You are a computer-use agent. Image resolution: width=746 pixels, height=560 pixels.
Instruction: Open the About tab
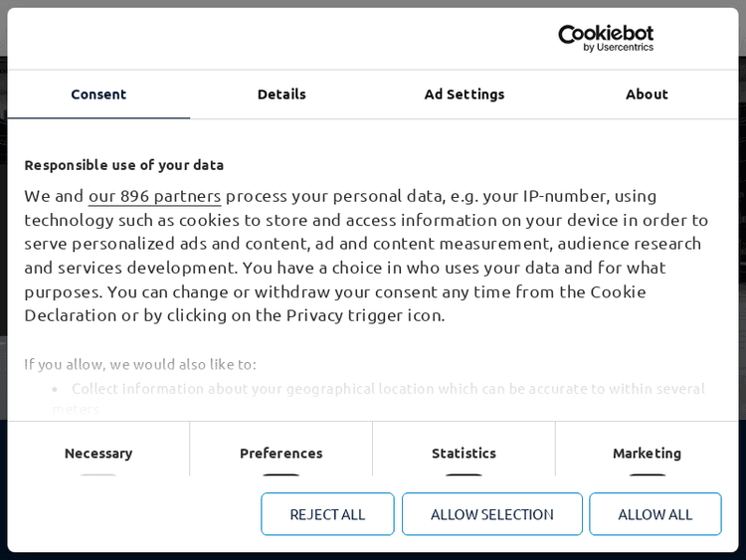(647, 94)
